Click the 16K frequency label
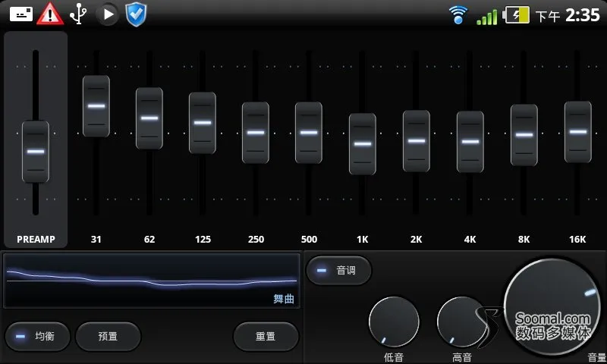The width and height of the screenshot is (607, 364). coord(577,240)
